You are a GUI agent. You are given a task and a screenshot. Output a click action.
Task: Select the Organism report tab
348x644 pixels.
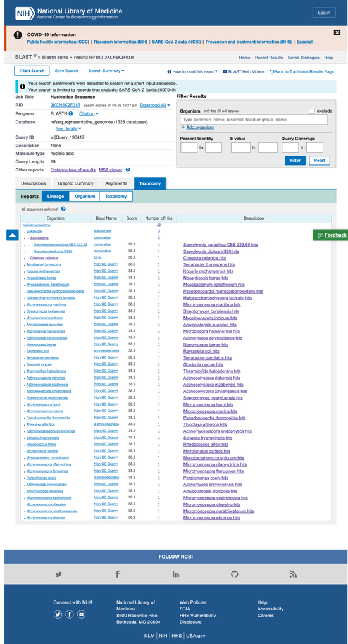pyautogui.click(x=85, y=196)
